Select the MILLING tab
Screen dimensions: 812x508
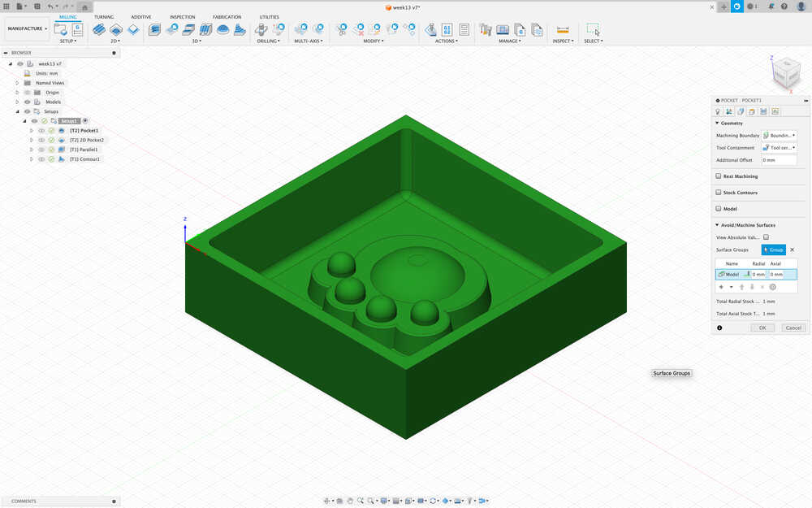click(68, 17)
